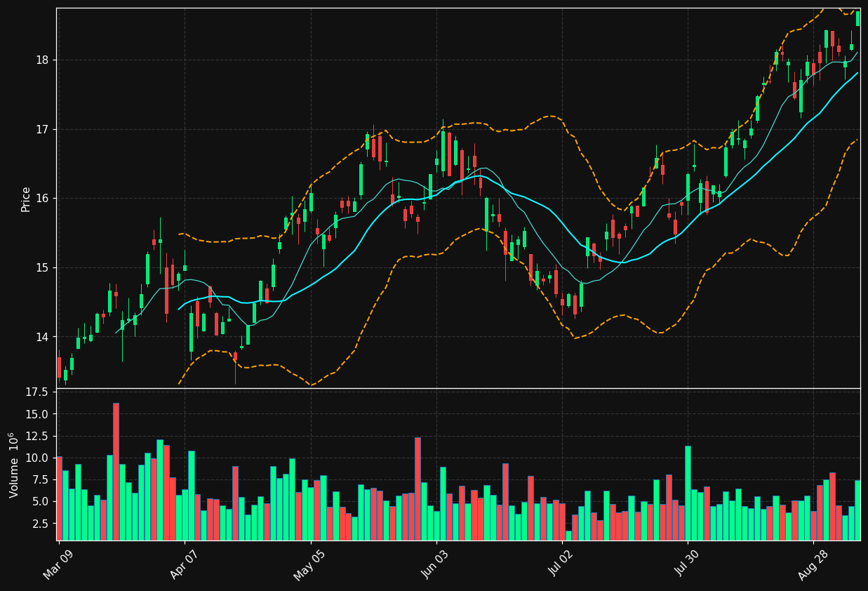The image size is (868, 591).
Task: Click the price tick label 15
Action: coord(42,267)
